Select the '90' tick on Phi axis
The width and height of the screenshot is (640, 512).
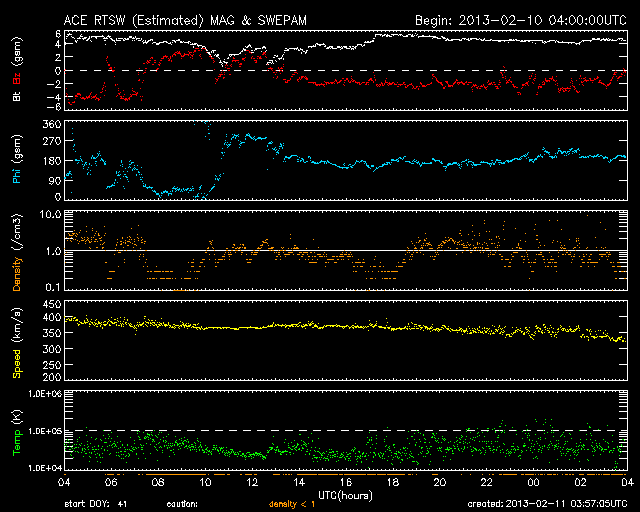pyautogui.click(x=55, y=180)
